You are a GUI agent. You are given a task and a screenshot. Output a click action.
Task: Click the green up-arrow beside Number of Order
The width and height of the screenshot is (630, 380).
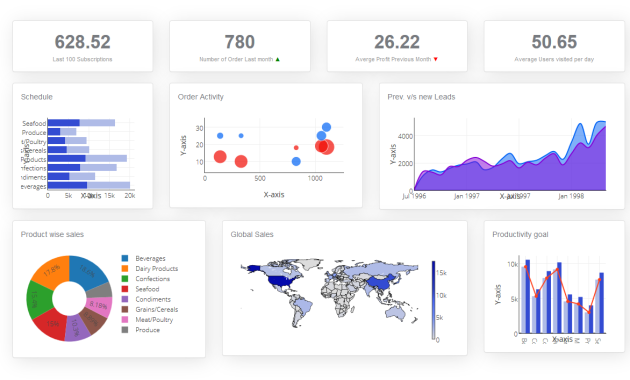tap(278, 59)
